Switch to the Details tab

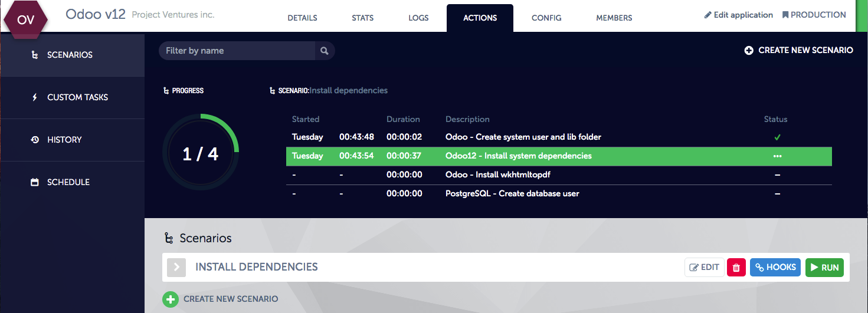pos(302,18)
